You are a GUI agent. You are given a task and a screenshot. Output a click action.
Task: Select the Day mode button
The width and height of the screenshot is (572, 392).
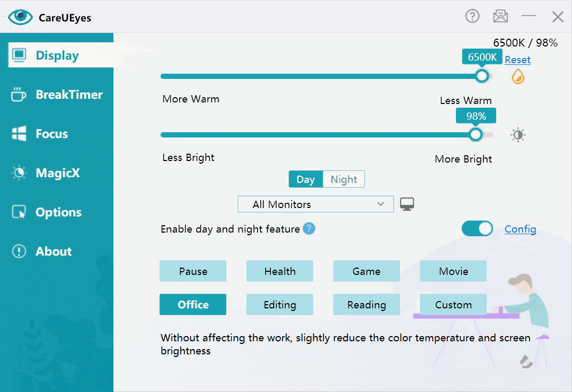coord(305,179)
